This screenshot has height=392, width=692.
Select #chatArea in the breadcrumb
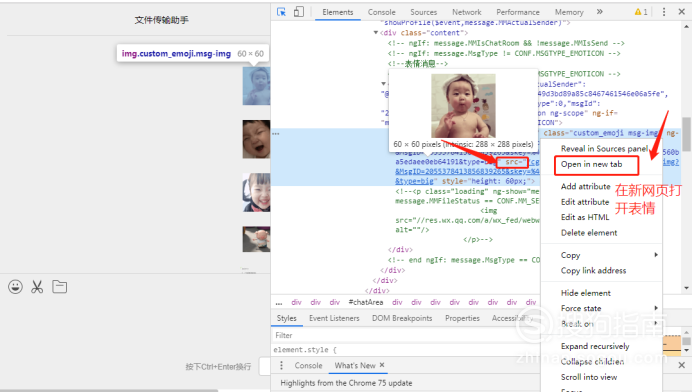pyautogui.click(x=365, y=302)
